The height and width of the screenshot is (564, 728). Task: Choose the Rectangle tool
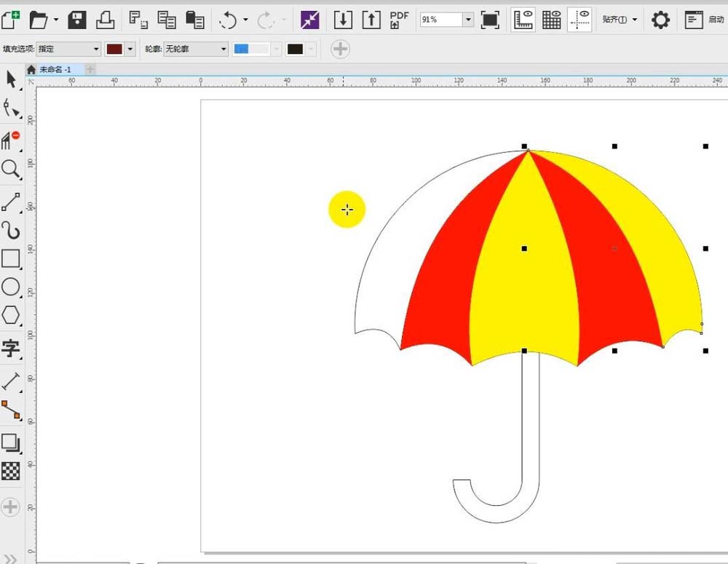point(11,259)
